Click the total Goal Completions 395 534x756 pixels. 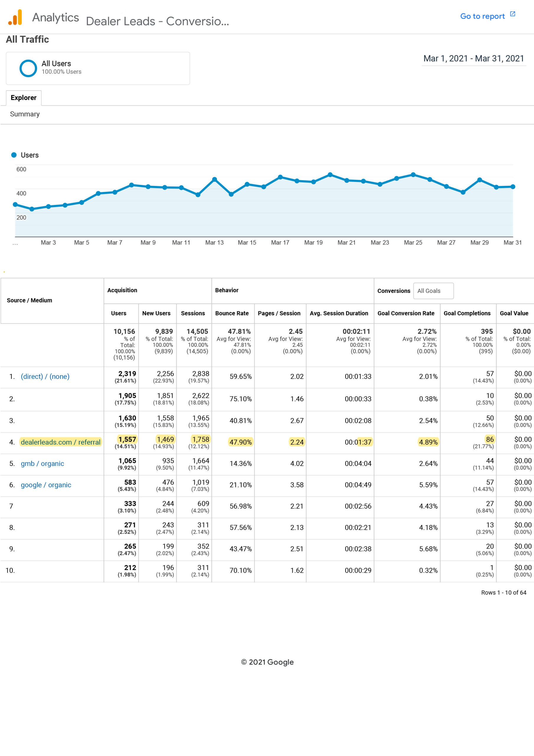coord(487,331)
